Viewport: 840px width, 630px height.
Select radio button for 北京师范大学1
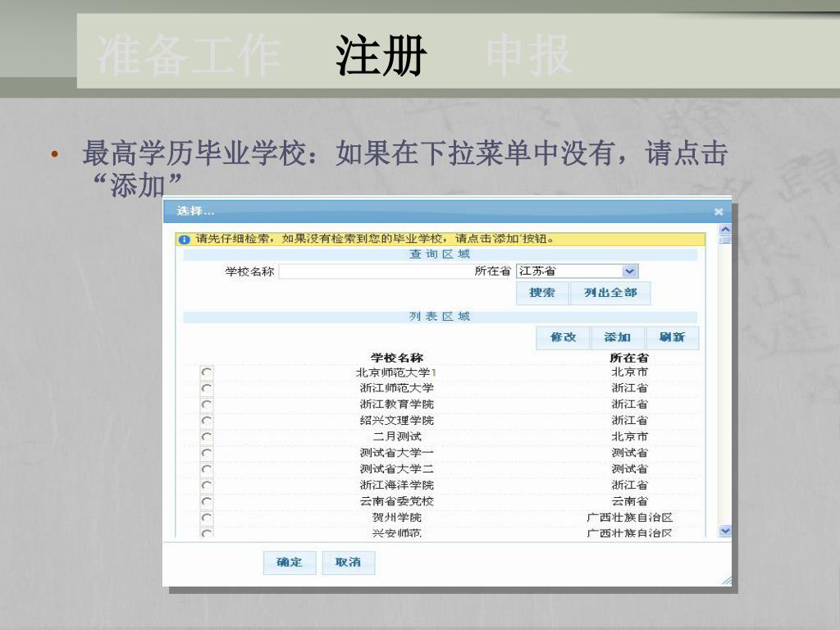tap(206, 372)
